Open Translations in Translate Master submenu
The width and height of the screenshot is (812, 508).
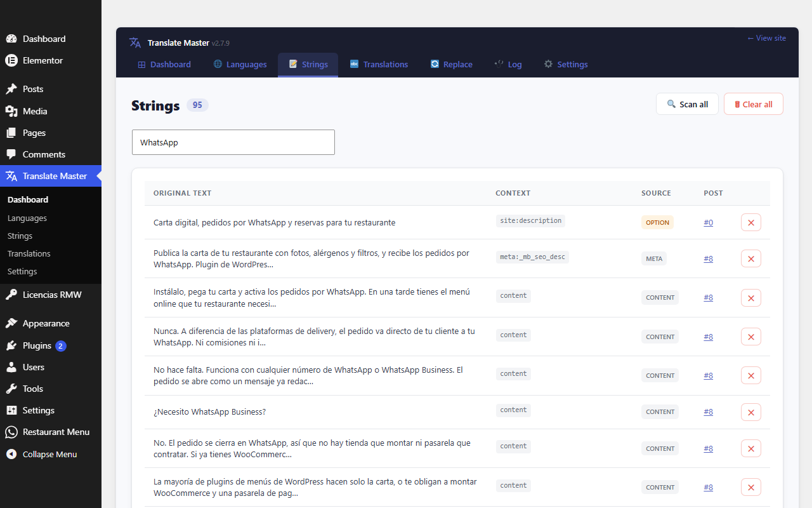click(29, 253)
